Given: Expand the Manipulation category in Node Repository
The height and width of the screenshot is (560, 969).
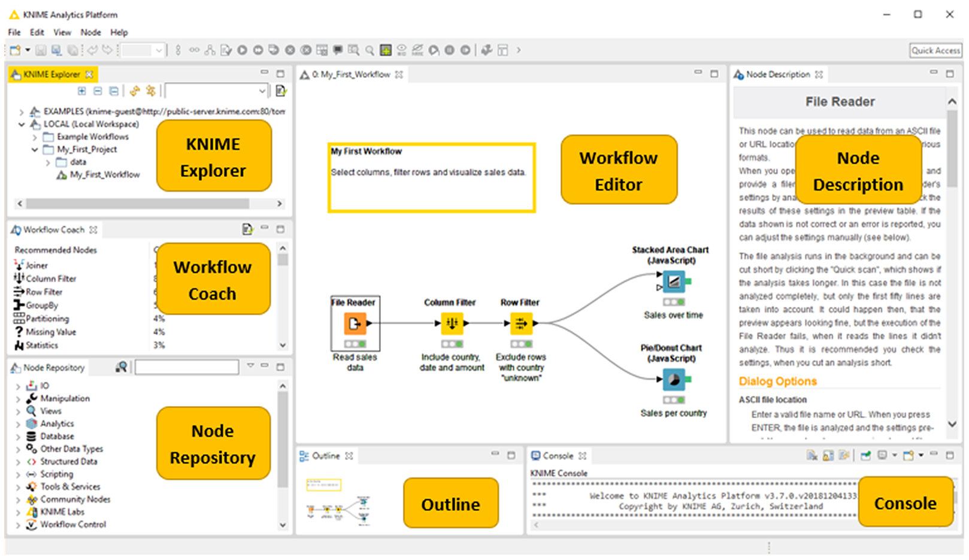Looking at the screenshot, I should click(x=18, y=399).
